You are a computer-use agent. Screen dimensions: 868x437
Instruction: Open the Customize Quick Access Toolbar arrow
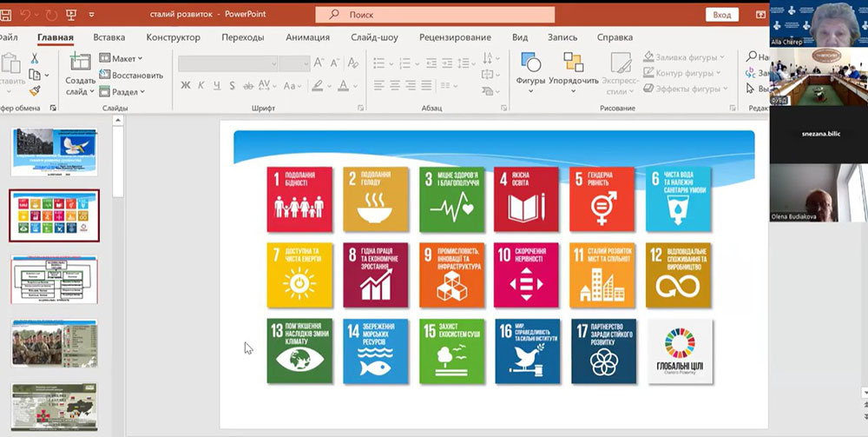(x=91, y=15)
